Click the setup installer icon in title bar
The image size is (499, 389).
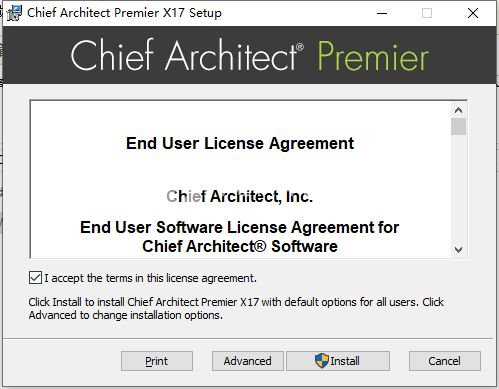14,13
